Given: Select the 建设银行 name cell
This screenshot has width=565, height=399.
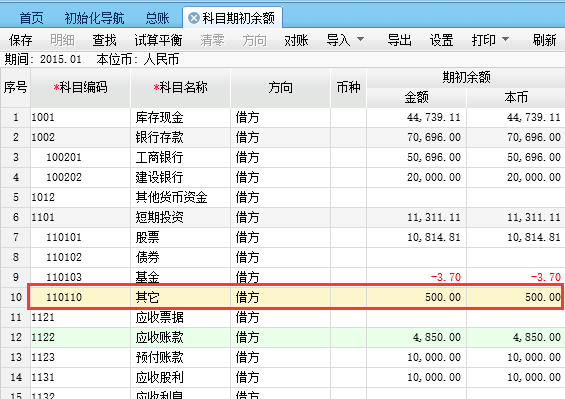Looking at the screenshot, I should [181, 177].
